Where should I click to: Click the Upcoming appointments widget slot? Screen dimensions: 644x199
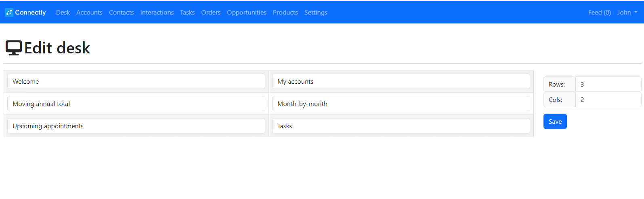(x=136, y=126)
